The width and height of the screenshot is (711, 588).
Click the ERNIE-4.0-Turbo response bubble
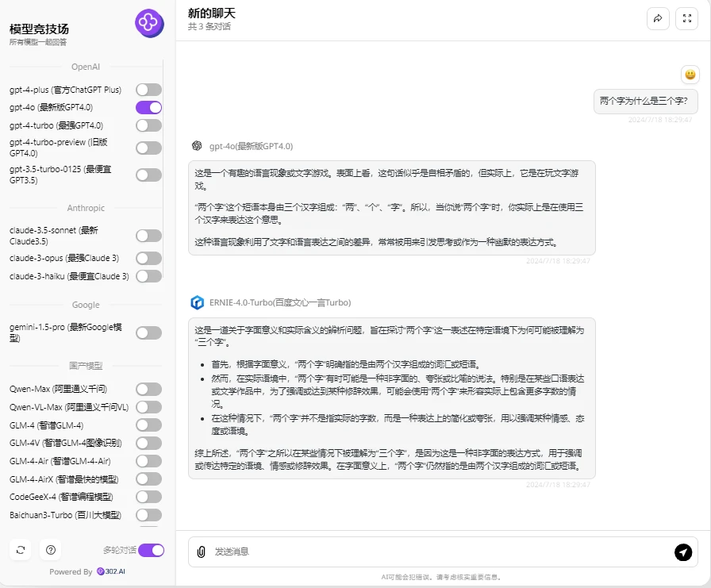392,398
